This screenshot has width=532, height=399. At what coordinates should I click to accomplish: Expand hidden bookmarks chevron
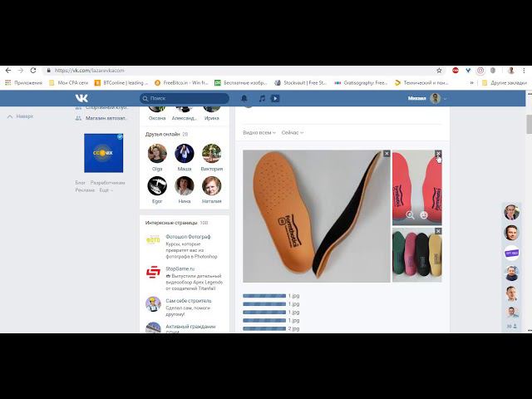click(x=471, y=83)
